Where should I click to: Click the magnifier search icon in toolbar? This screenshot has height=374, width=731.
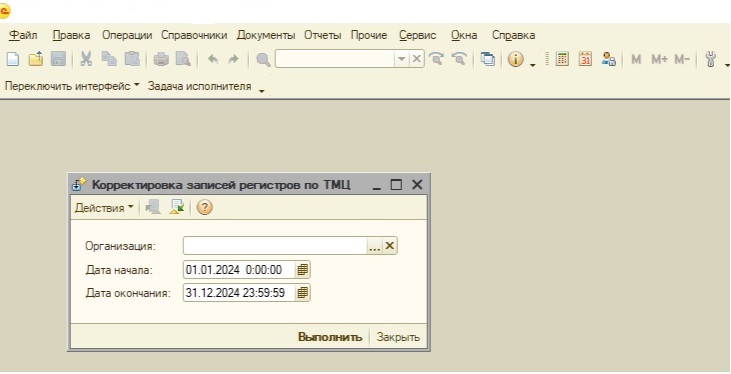point(263,60)
